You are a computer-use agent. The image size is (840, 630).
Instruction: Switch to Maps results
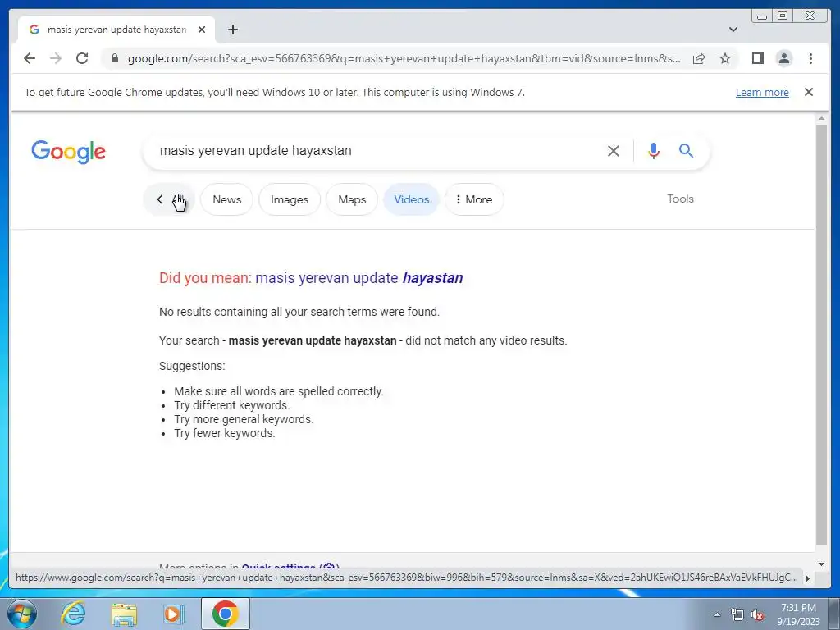click(x=352, y=199)
